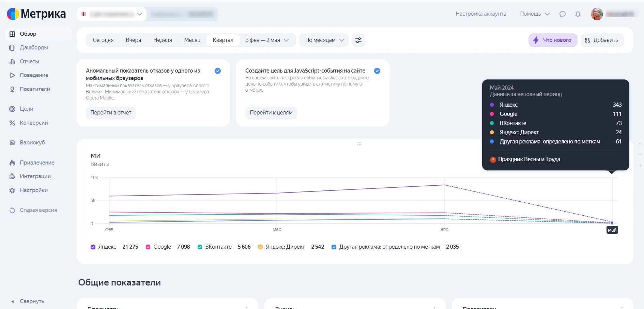The image size is (644, 309).
Task: Select the Вчера period tab
Action: [x=134, y=40]
